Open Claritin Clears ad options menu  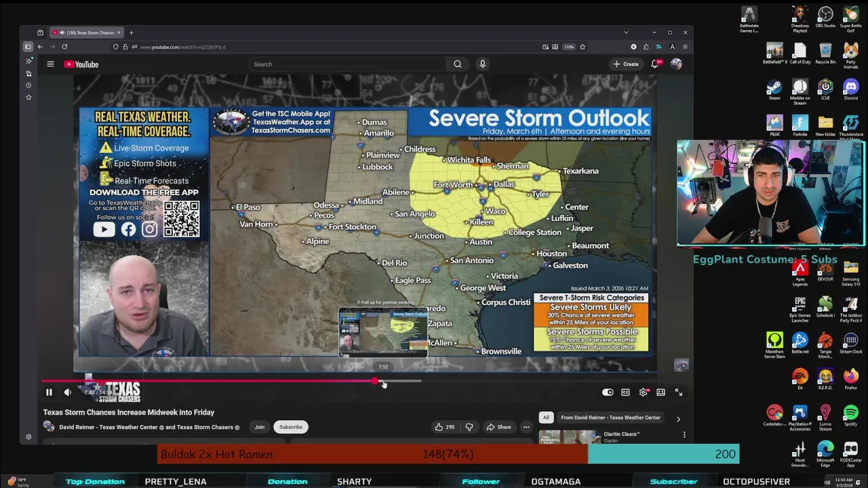(684, 434)
